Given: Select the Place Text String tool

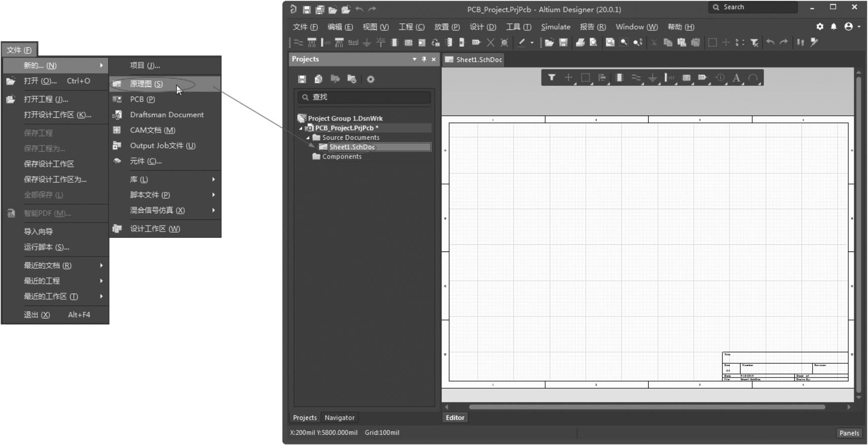Looking at the screenshot, I should click(736, 78).
